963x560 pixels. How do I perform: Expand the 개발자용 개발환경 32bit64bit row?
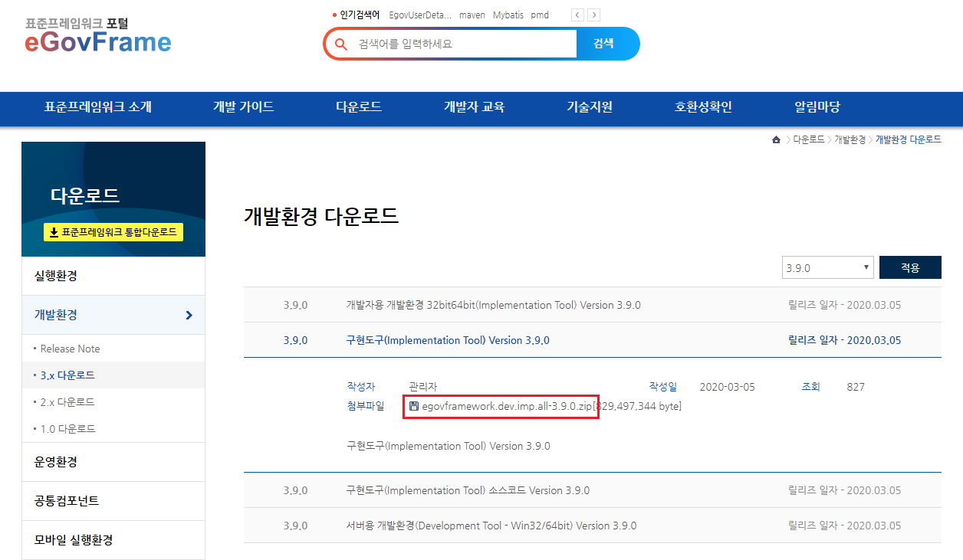tap(493, 305)
